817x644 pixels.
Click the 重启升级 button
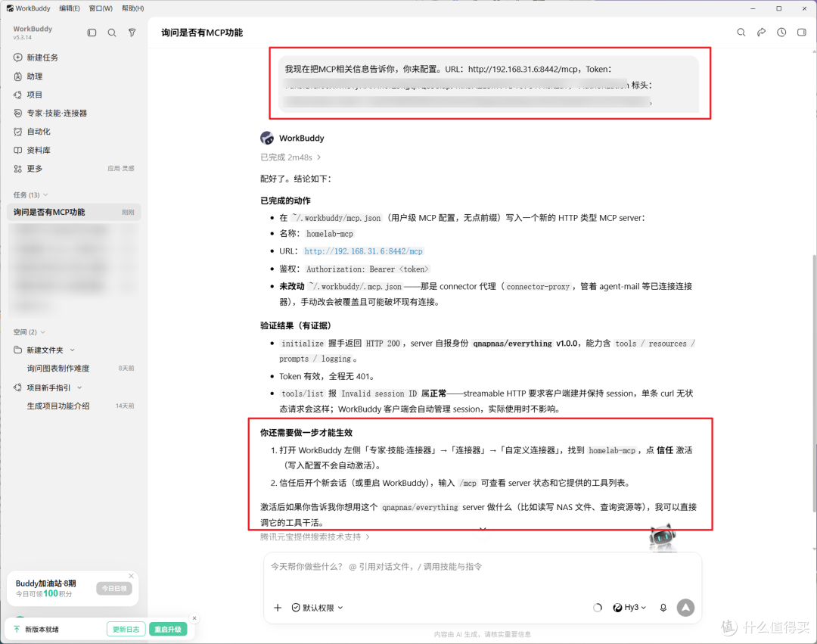[168, 630]
